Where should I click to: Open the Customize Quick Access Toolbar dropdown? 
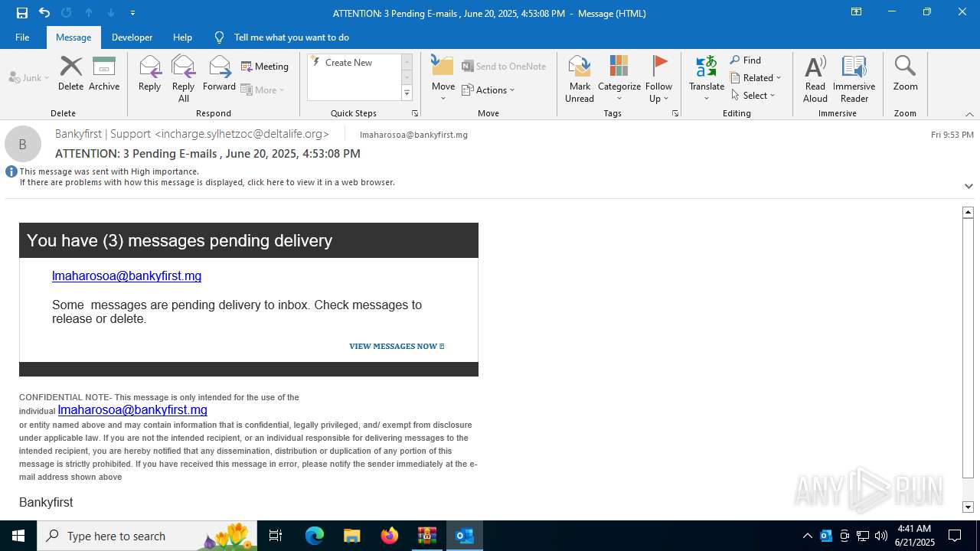133,13
